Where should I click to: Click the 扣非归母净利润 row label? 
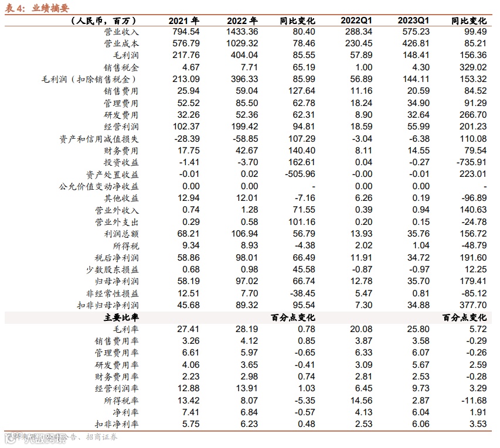108,306
